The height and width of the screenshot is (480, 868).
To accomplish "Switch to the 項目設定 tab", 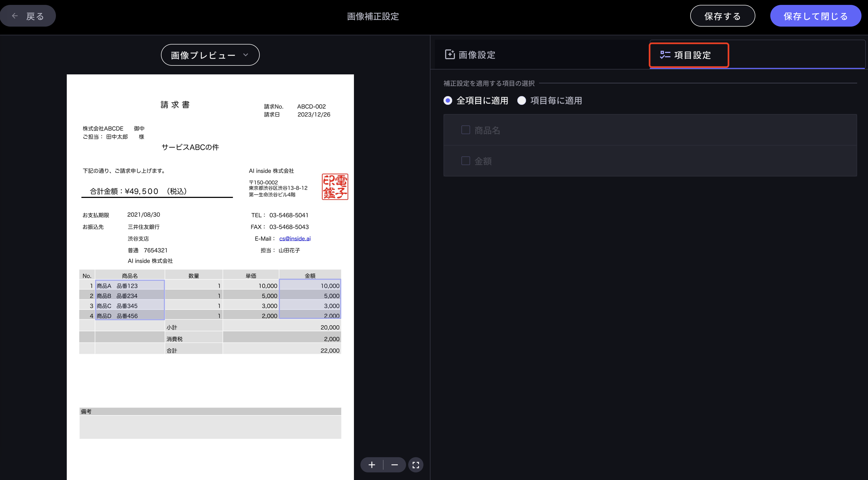I will tap(692, 55).
